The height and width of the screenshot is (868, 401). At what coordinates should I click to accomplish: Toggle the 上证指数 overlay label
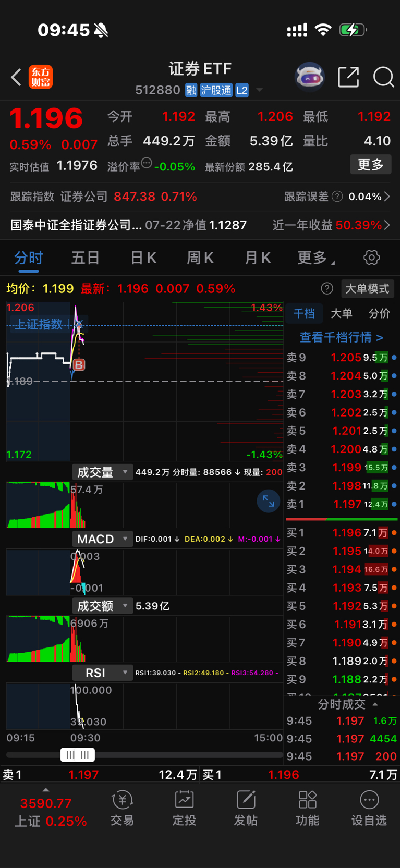tap(39, 324)
